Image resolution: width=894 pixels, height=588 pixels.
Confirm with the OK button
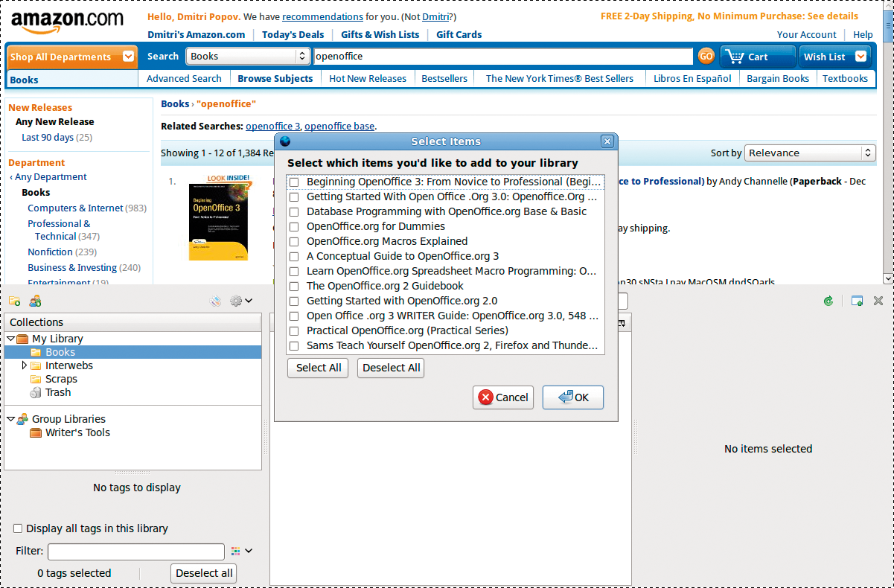coord(573,397)
